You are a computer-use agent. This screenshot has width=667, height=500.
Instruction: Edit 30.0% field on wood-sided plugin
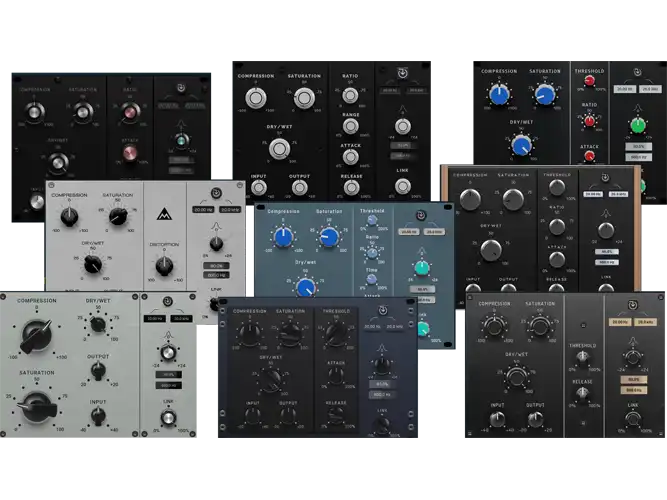[606, 252]
